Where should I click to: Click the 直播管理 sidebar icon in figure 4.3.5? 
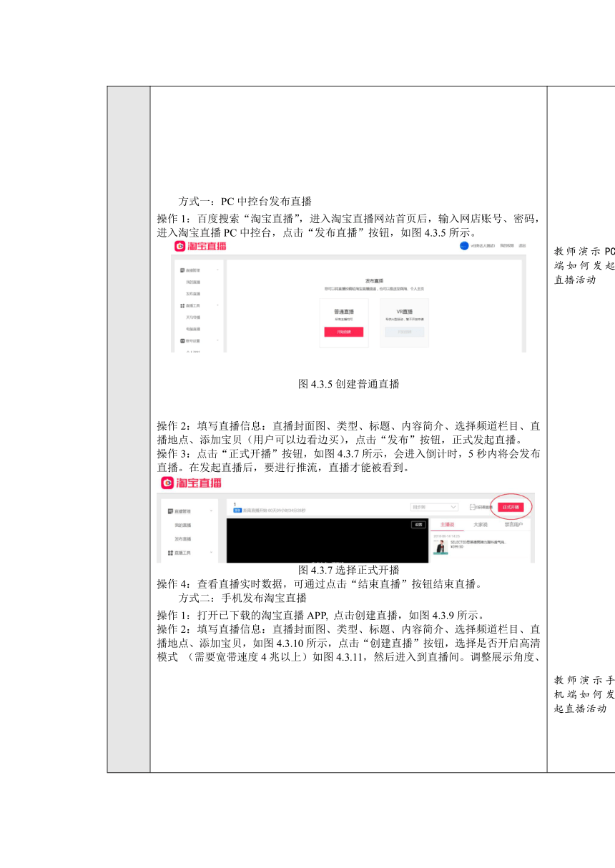pyautogui.click(x=182, y=271)
